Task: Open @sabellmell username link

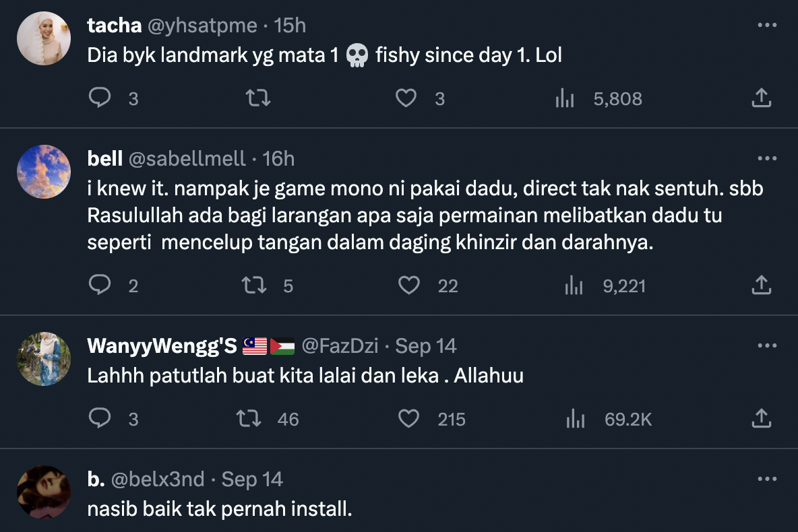Action: point(187,159)
